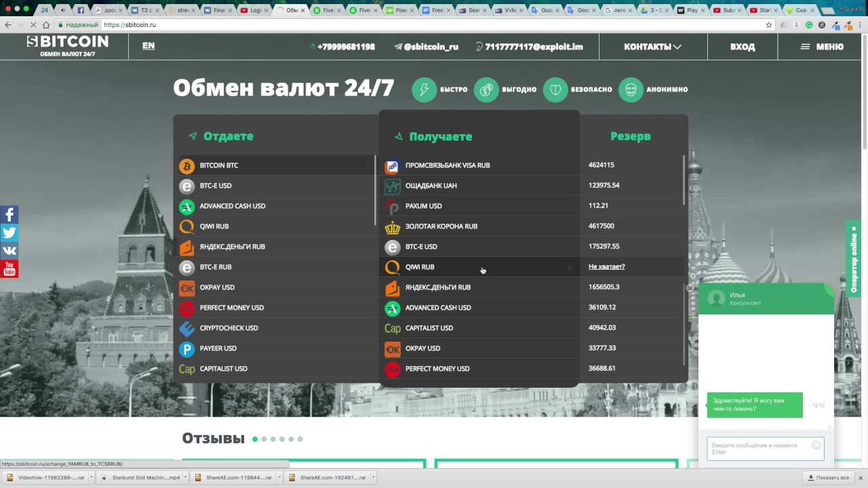Click the Выгодно coins icon
This screenshot has height=488, width=868.
486,89
